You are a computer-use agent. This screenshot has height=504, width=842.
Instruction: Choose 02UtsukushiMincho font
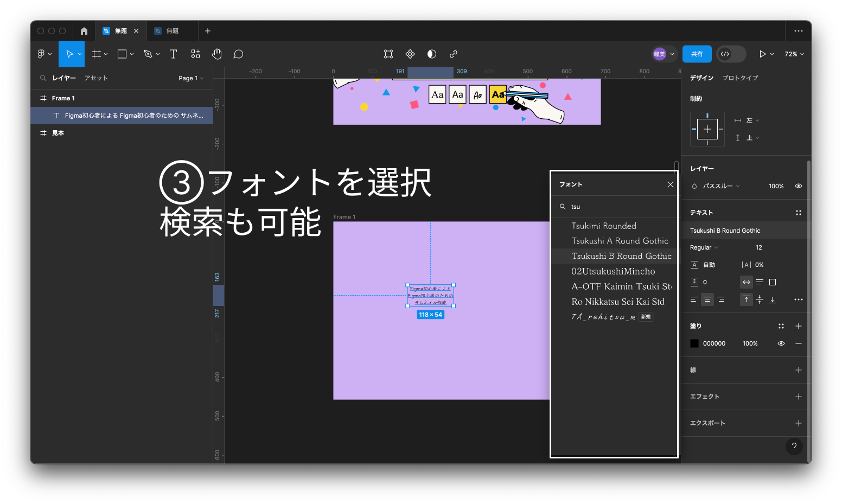(614, 271)
